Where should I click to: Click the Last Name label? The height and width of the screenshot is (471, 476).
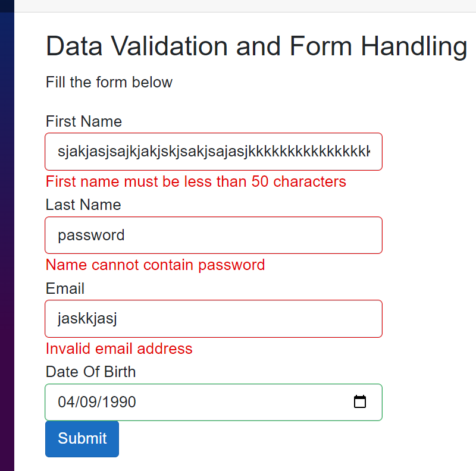point(83,205)
